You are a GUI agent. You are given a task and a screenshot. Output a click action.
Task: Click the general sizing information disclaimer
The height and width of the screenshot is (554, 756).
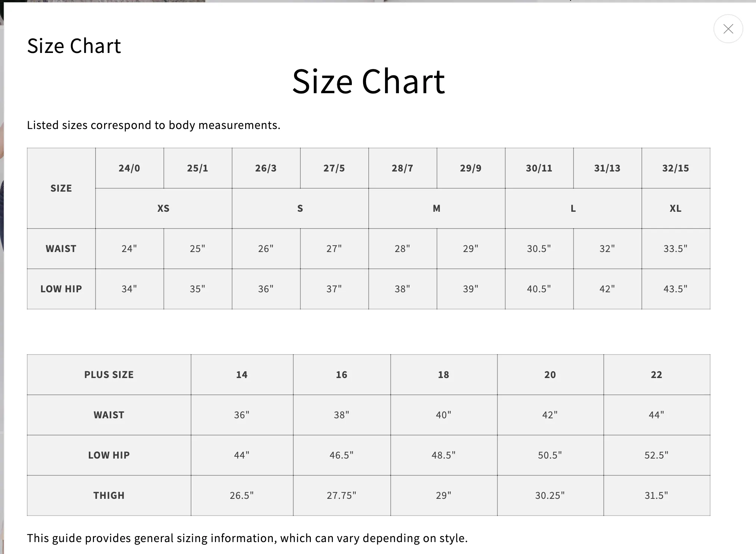point(247,538)
